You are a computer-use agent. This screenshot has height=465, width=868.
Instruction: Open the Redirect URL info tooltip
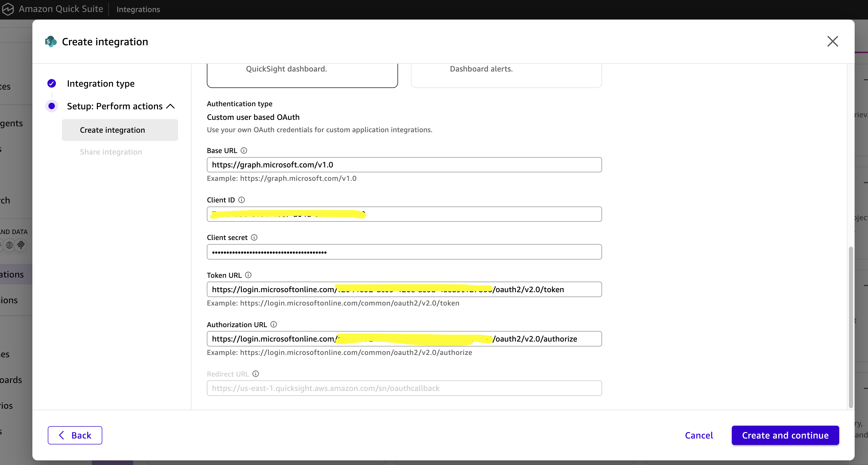[x=255, y=374]
